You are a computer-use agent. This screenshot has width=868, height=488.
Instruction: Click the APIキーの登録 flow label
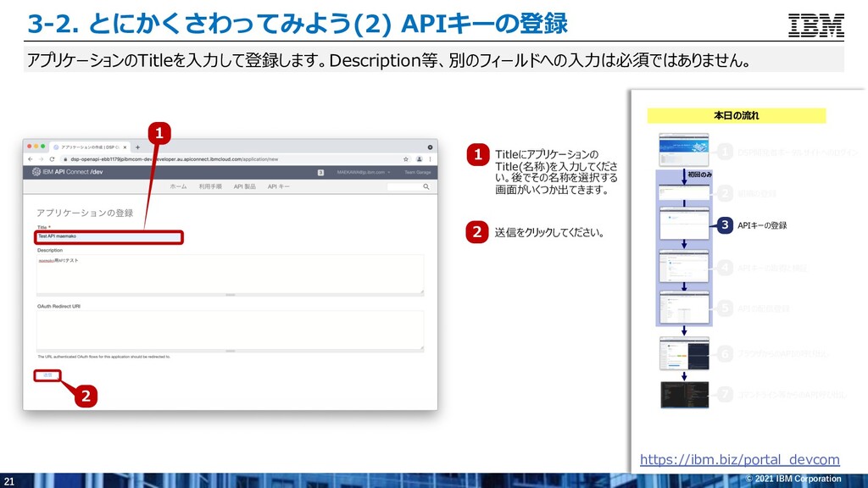click(762, 225)
